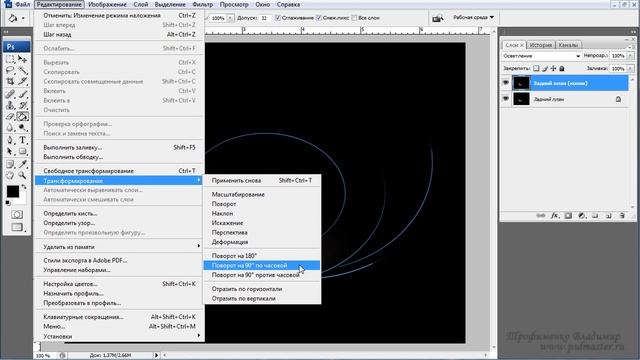Select the Path Selection tool
Viewport: 640px width, 360px height.
coord(10,152)
